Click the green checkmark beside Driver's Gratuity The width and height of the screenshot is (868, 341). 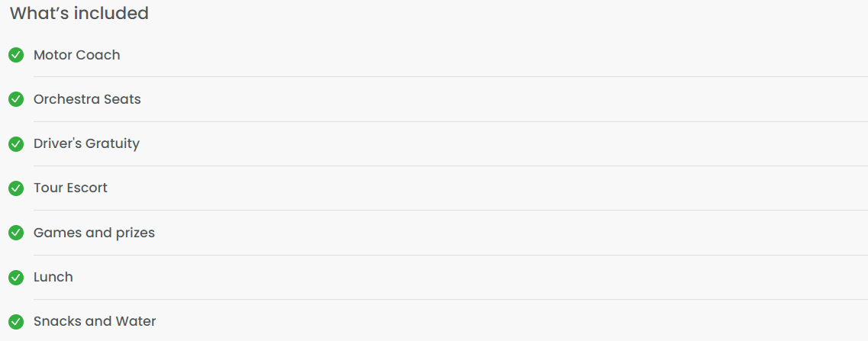[16, 144]
